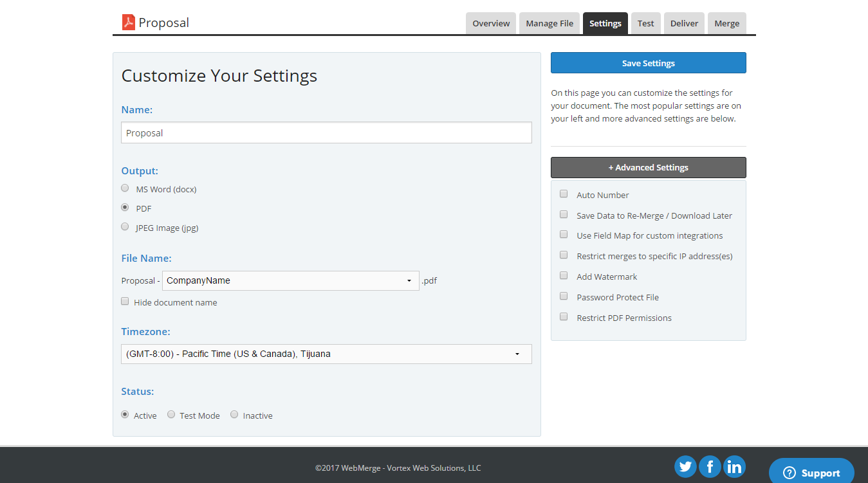Check Restrict merges to specific IP addresses
This screenshot has height=483, width=868.
pyautogui.click(x=564, y=255)
